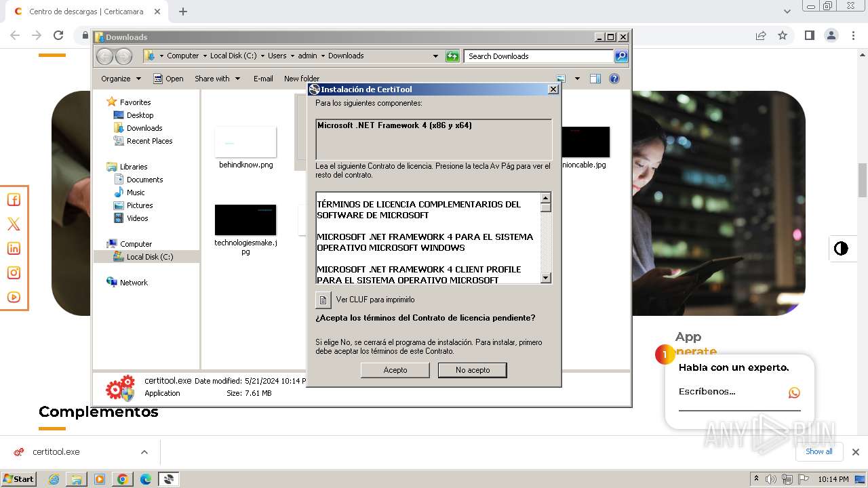Open Documents library in the sidebar
The width and height of the screenshot is (868, 488).
(144, 180)
